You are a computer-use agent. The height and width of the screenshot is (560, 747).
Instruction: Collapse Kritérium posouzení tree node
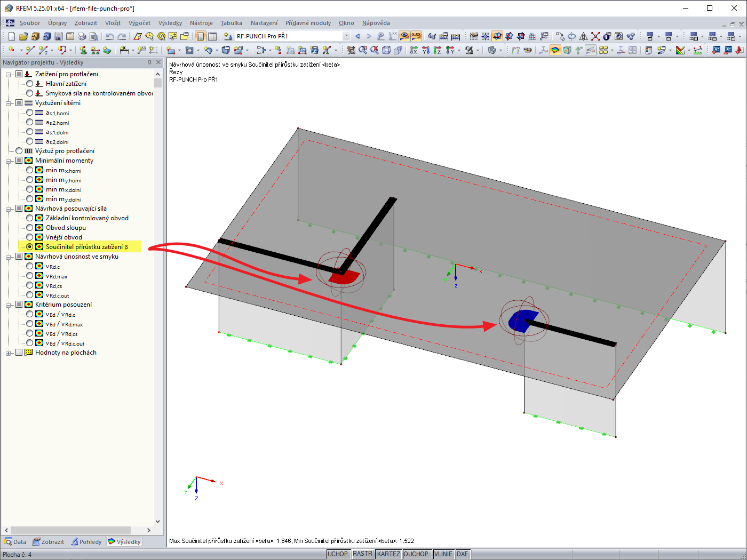pyautogui.click(x=9, y=305)
